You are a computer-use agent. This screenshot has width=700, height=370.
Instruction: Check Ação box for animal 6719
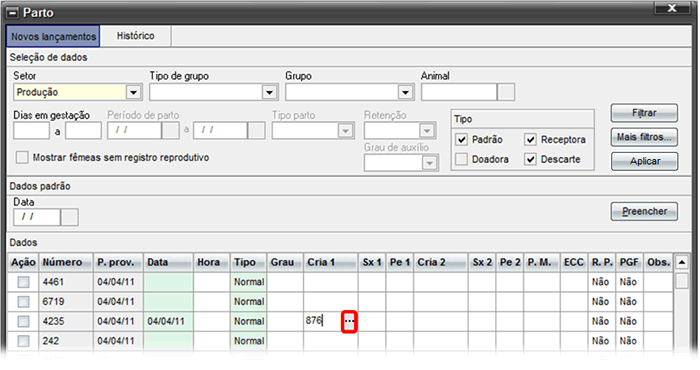click(23, 302)
